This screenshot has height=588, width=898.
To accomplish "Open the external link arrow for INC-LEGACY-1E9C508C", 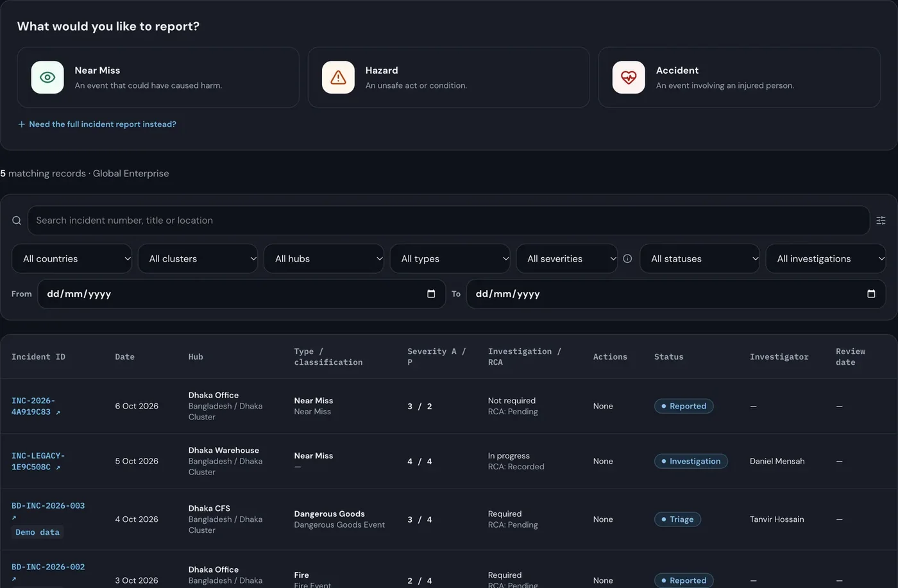I will (x=58, y=467).
